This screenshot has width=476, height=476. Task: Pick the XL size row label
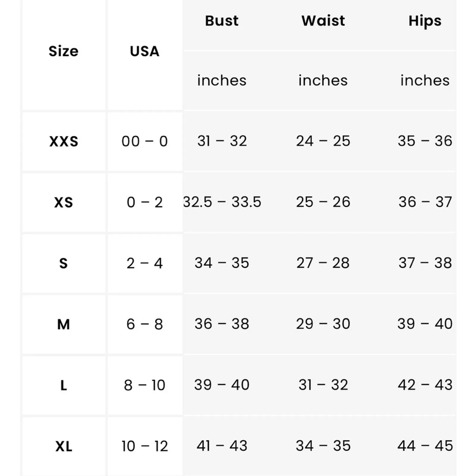[64, 446]
